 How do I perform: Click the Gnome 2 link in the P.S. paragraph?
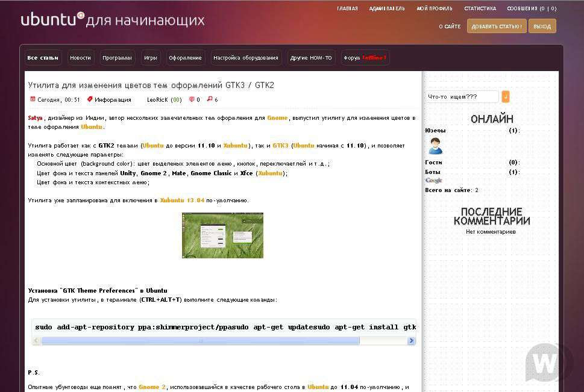click(152, 387)
